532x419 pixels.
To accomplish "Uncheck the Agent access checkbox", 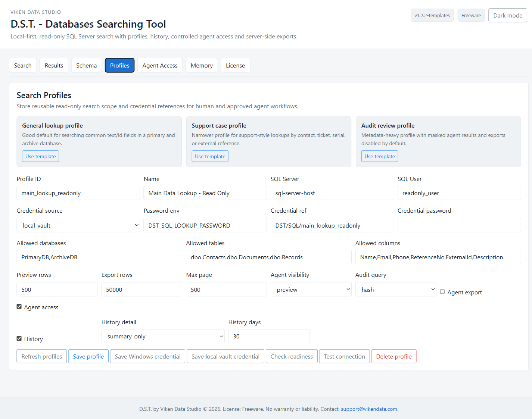I will pos(19,307).
